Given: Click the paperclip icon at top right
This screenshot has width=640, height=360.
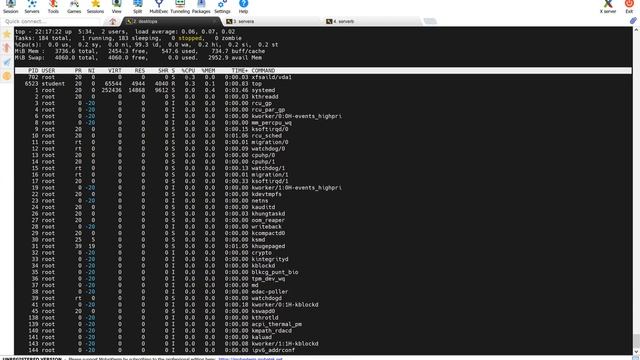Looking at the screenshot, I should click(x=633, y=20).
